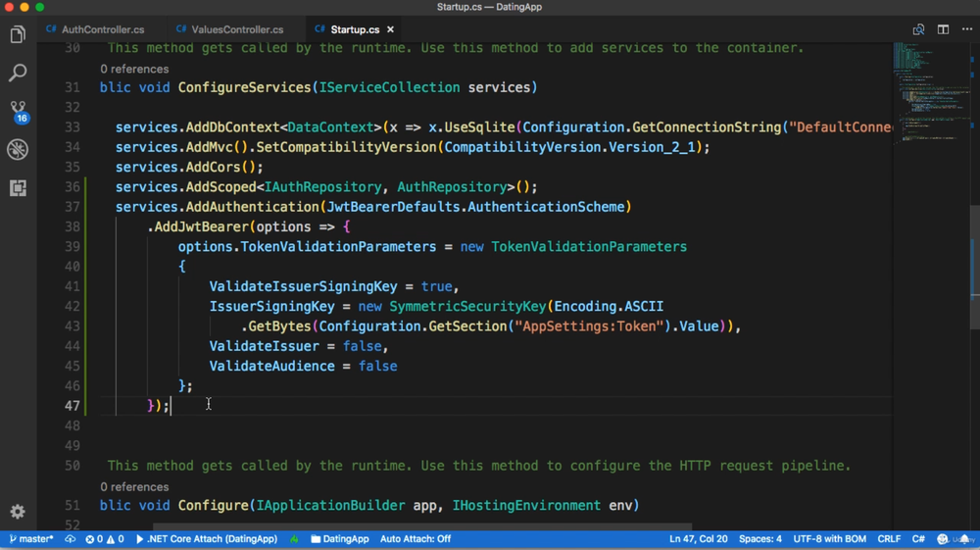Click the "AppSettings:Token" string literal

click(x=589, y=326)
